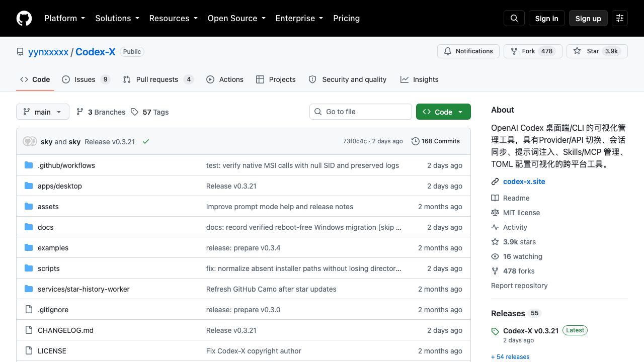Open the Codex-X repository name link
This screenshot has width=644, height=362.
pos(96,52)
